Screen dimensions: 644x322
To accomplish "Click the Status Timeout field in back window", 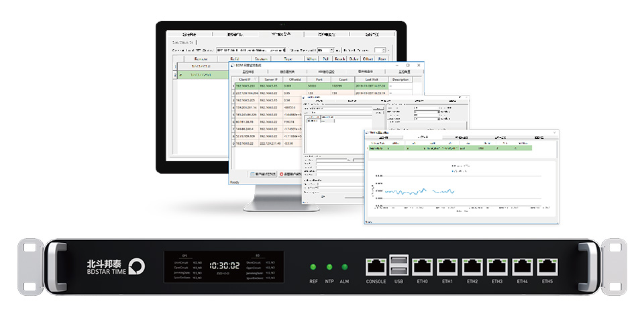I will point(324,50).
